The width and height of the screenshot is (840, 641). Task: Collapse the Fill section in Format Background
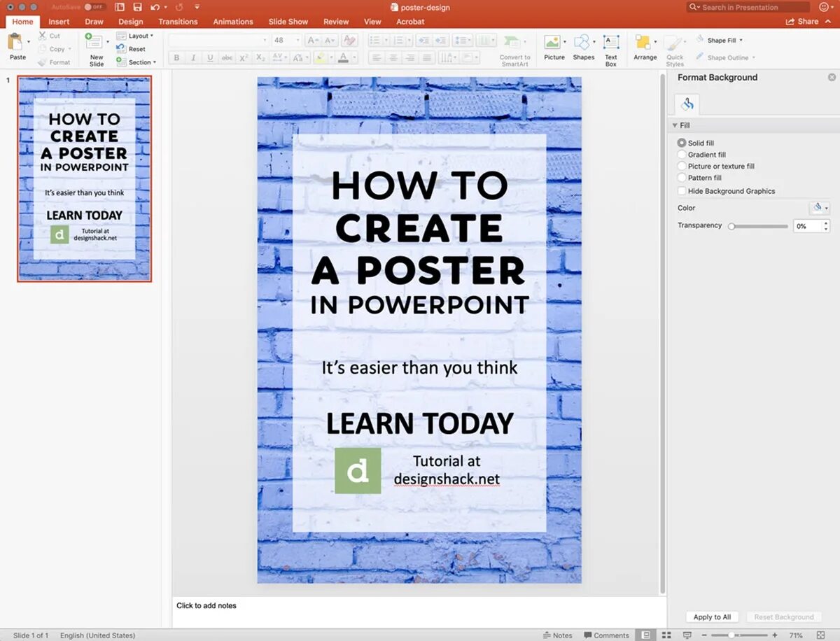[674, 125]
